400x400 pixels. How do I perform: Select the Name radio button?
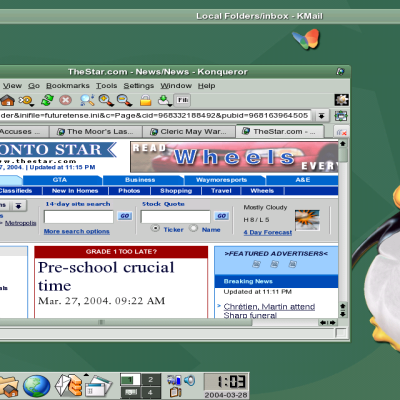coord(193,228)
